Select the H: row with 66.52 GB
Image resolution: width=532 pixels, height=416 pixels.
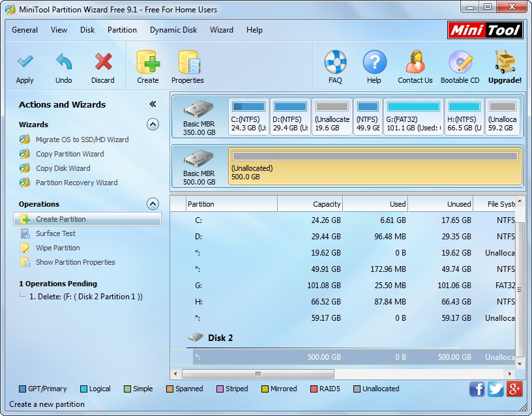tap(343, 302)
